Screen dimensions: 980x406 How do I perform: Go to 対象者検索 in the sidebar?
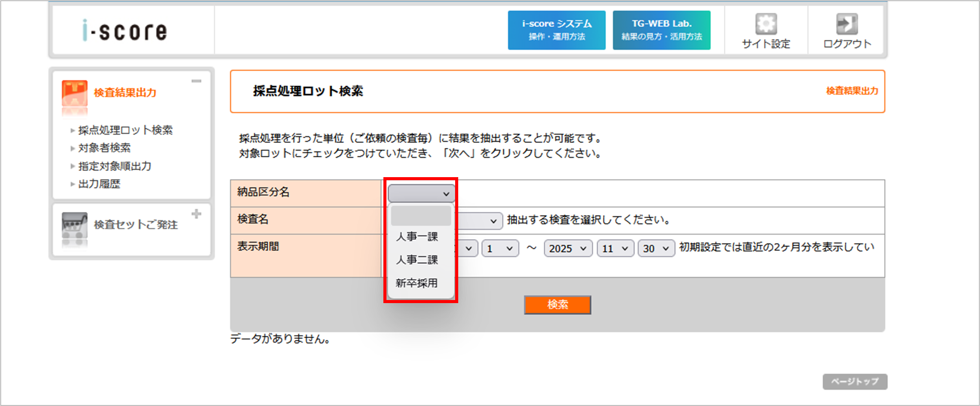(x=105, y=148)
